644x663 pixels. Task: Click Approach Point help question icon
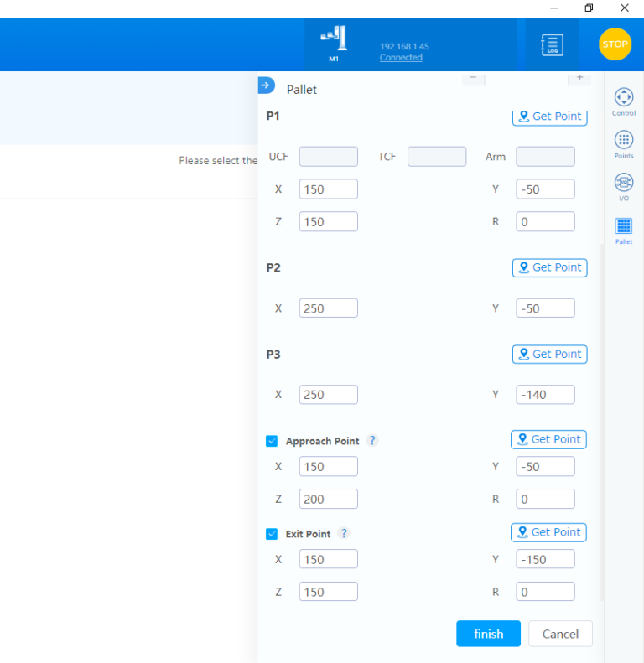372,441
